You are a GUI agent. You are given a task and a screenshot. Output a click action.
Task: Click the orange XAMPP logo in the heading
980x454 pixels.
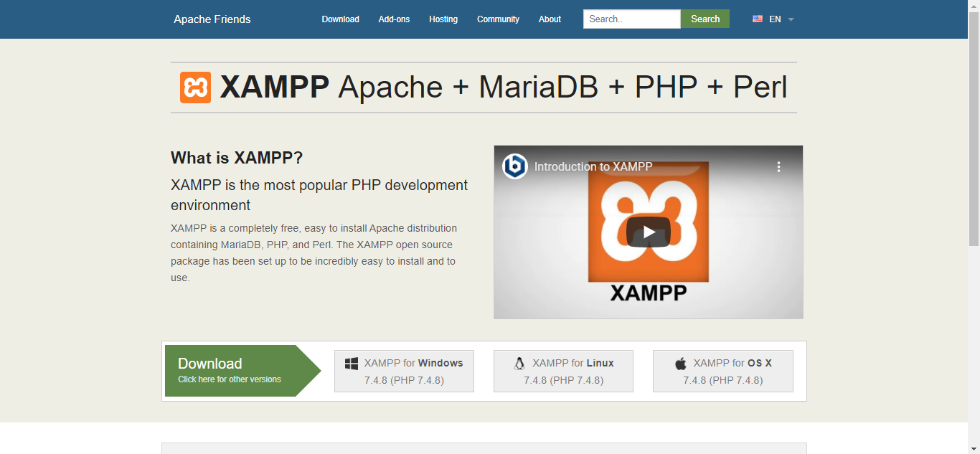(x=195, y=88)
